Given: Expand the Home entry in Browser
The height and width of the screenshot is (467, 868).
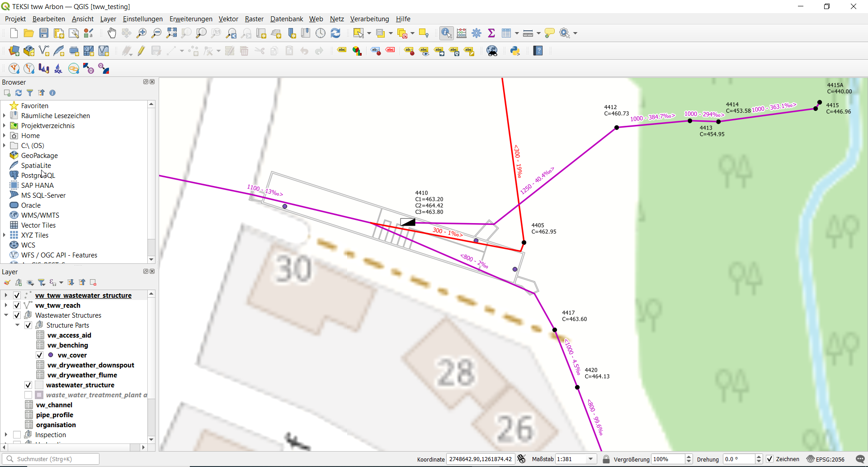Looking at the screenshot, I should [5, 136].
